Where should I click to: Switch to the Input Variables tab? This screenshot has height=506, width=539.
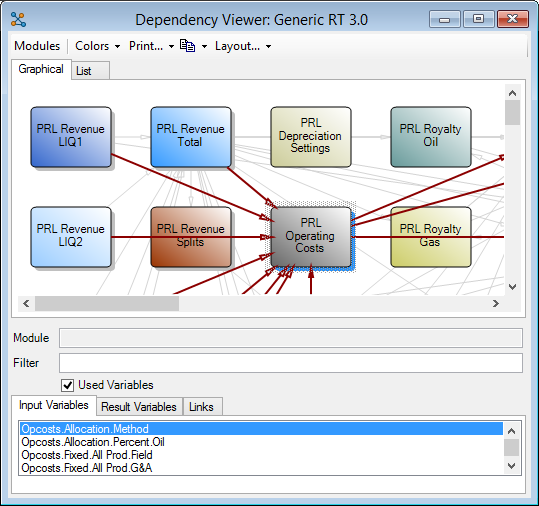pyautogui.click(x=54, y=405)
